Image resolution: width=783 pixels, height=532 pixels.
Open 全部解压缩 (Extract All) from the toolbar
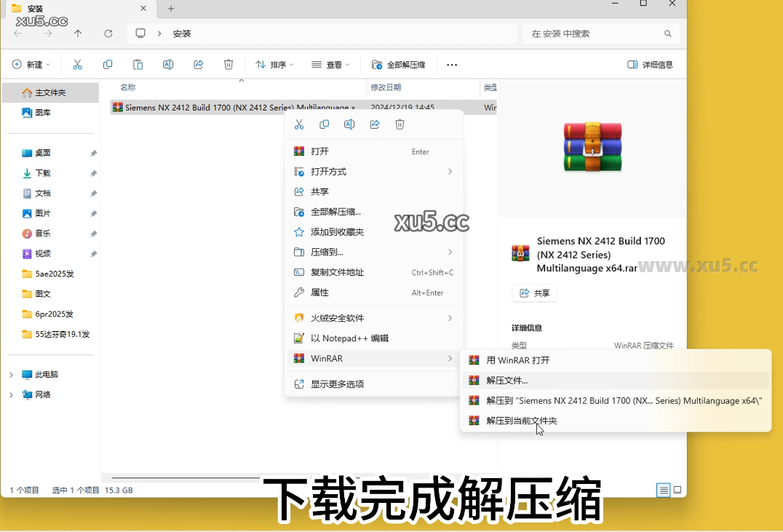coord(400,65)
